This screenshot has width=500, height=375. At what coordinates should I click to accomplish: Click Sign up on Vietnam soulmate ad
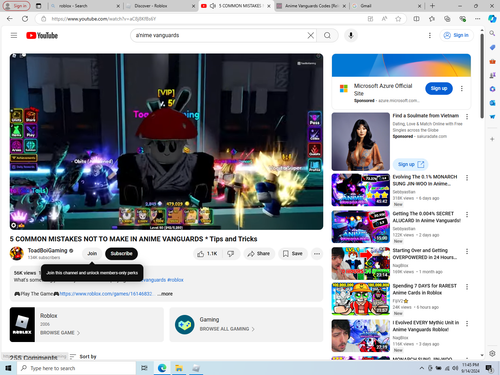point(411,164)
